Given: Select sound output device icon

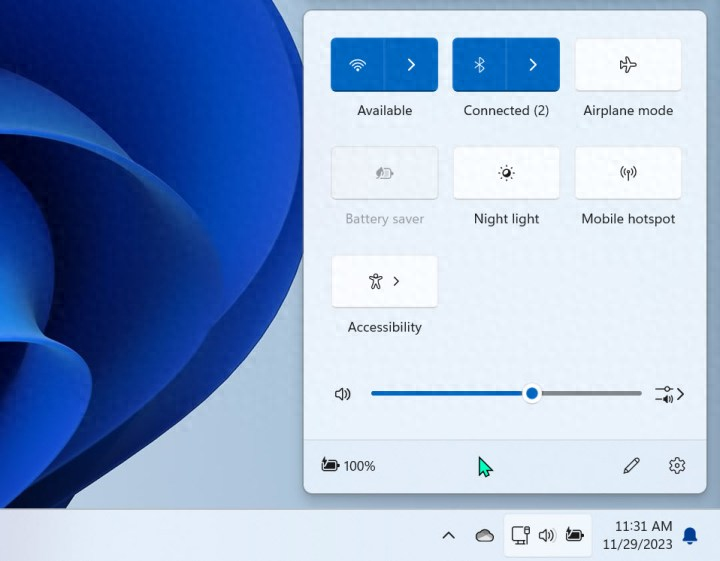Looking at the screenshot, I should click(x=669, y=394).
